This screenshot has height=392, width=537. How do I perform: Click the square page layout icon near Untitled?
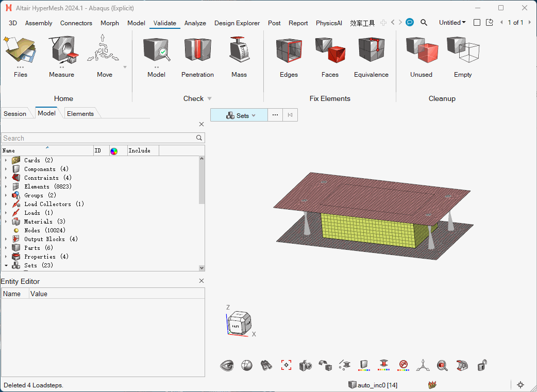[477, 23]
